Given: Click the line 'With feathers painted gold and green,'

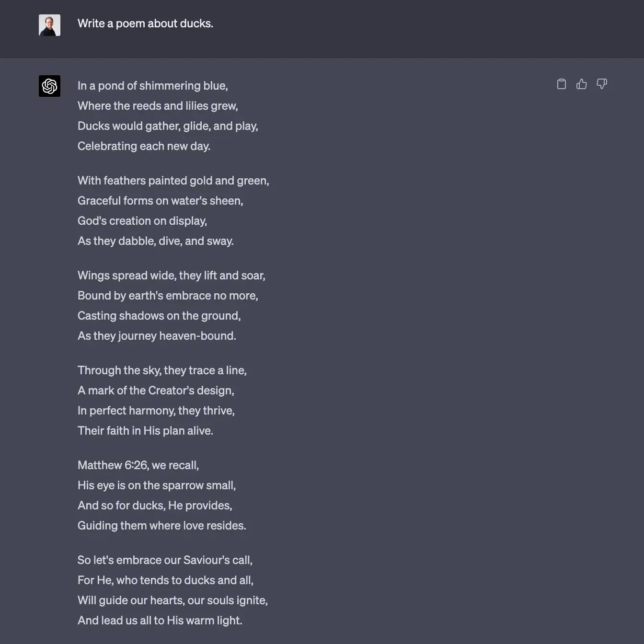Looking at the screenshot, I should 173,181.
